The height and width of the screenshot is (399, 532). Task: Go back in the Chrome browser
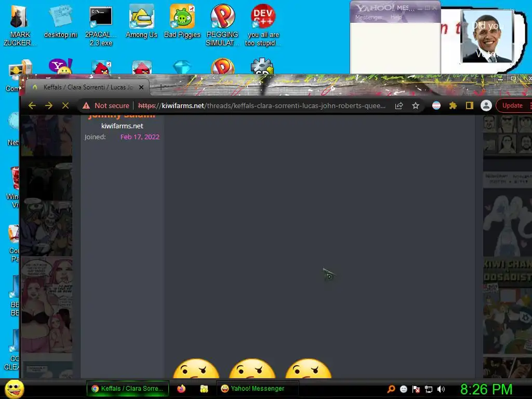(32, 105)
